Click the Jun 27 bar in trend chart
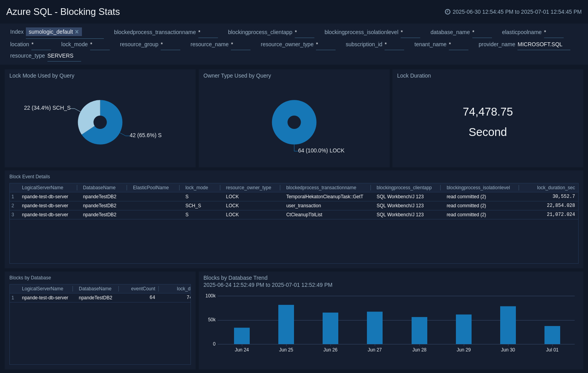Viewport: 588px width, 373px height. [375, 328]
